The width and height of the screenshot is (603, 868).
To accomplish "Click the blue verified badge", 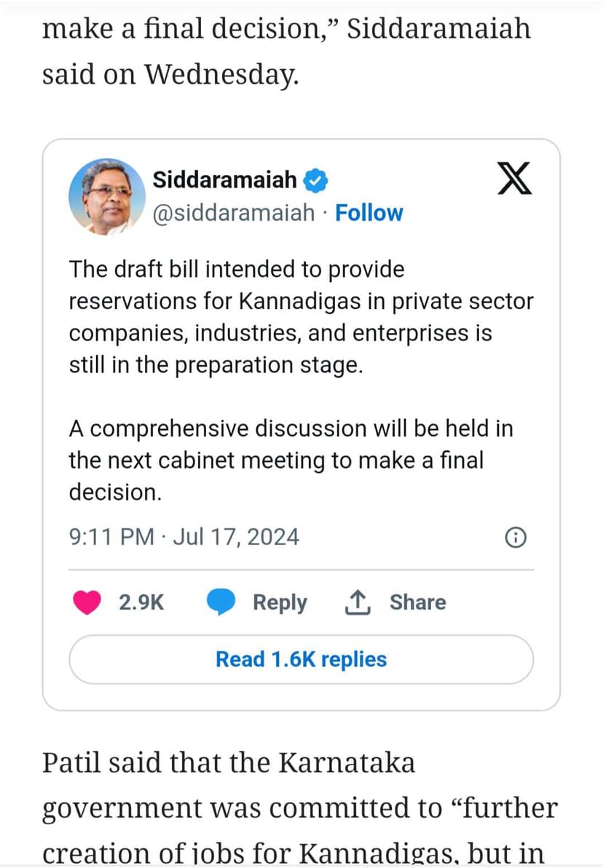I will [317, 179].
